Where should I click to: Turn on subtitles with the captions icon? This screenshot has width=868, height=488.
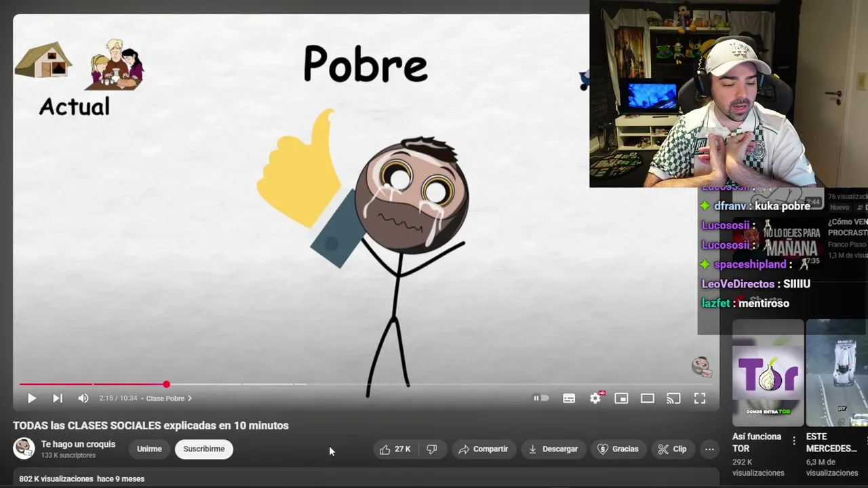click(x=569, y=399)
